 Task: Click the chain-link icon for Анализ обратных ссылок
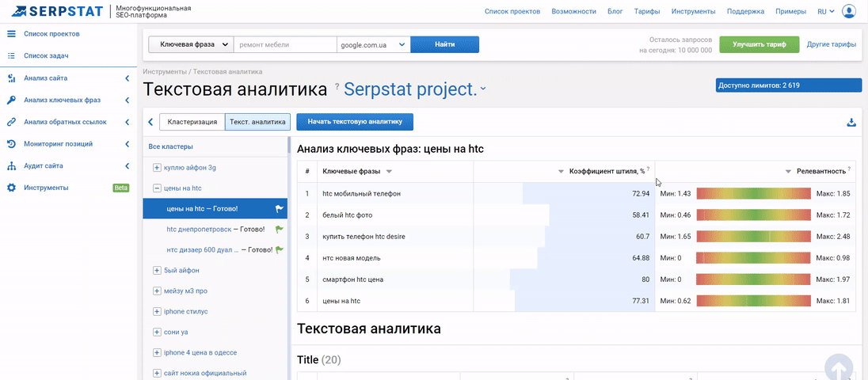11,122
